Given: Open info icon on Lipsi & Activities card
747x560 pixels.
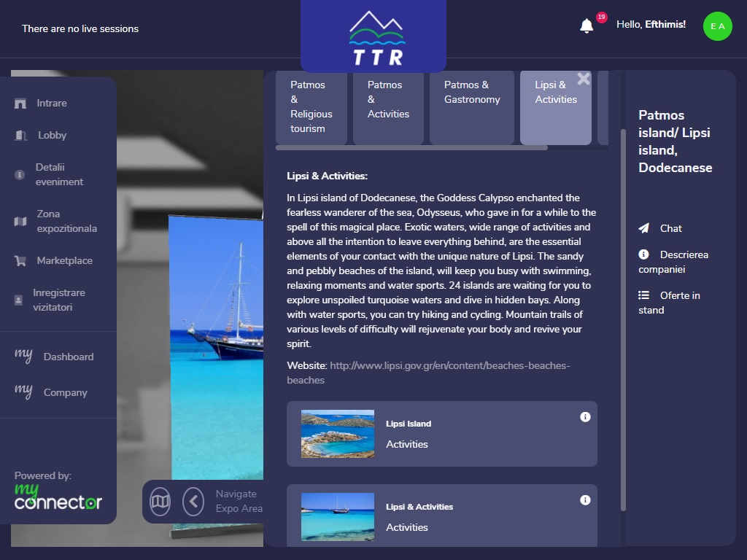Looking at the screenshot, I should pyautogui.click(x=585, y=500).
